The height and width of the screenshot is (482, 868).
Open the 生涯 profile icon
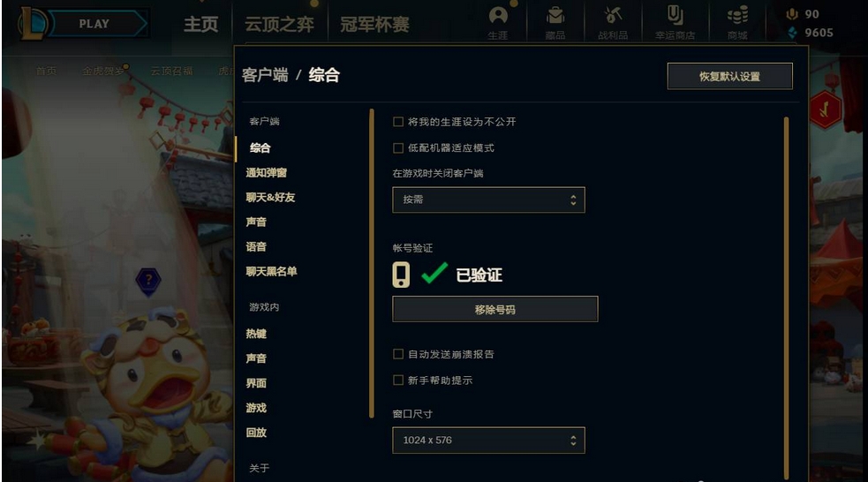[498, 15]
